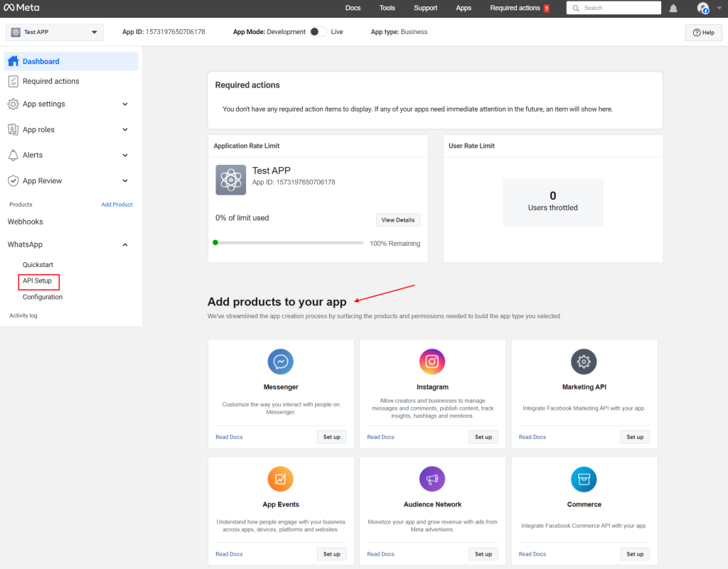This screenshot has width=728, height=569.
Task: Click the App Review shield icon
Action: (x=14, y=180)
